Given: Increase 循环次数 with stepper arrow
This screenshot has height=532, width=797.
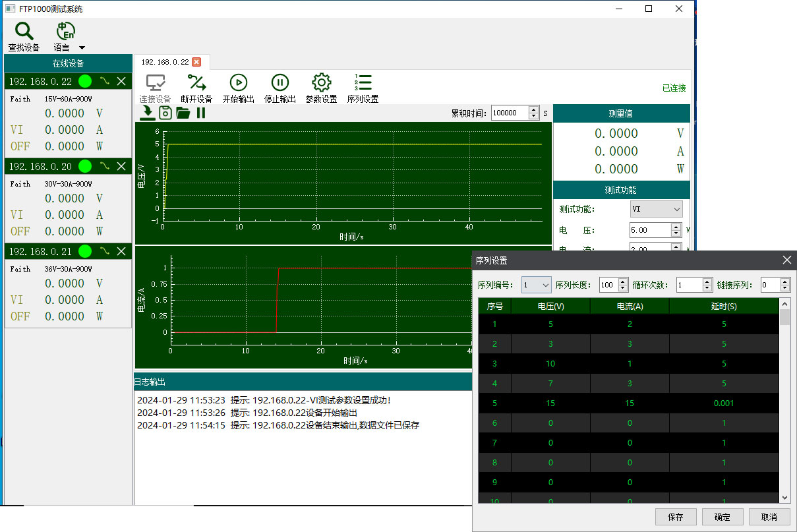Looking at the screenshot, I should [708, 281].
